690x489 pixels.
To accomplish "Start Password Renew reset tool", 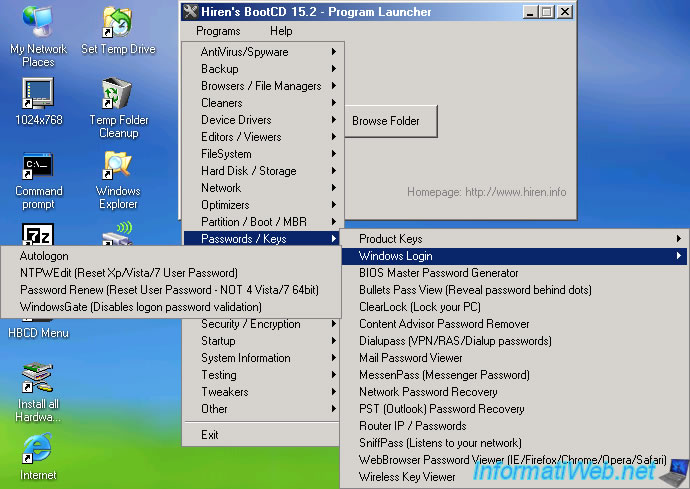I will (171, 290).
